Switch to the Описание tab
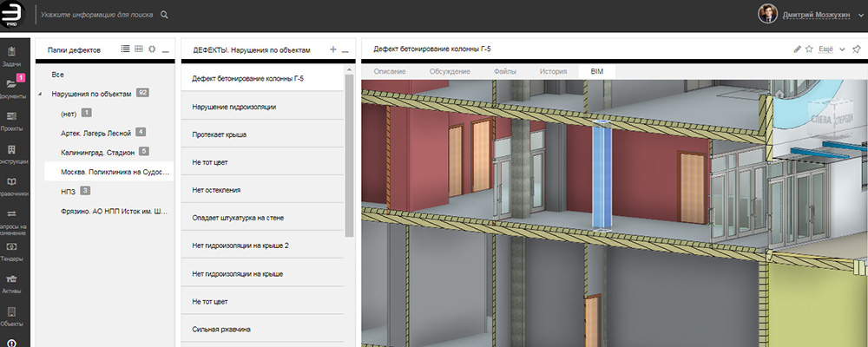 391,70
